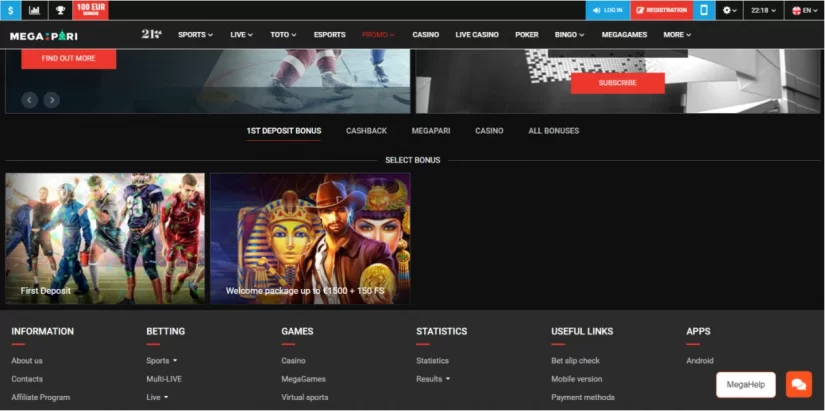
Task: Click the trophy icon in top bar
Action: tap(61, 10)
